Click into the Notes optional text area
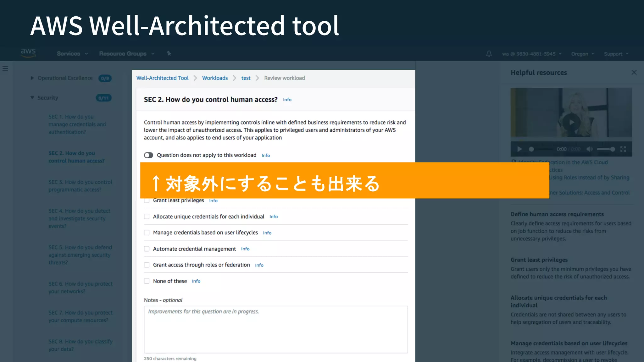The image size is (644, 362). click(x=276, y=329)
